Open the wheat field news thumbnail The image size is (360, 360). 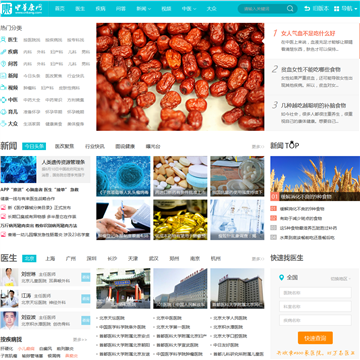[315, 178]
